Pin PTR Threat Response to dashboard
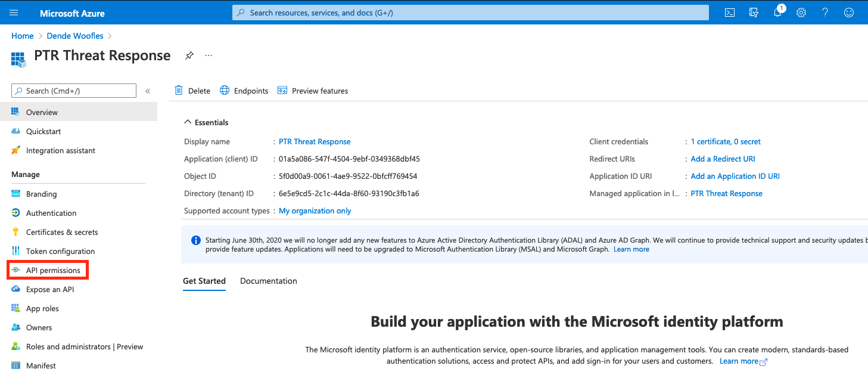 click(189, 55)
